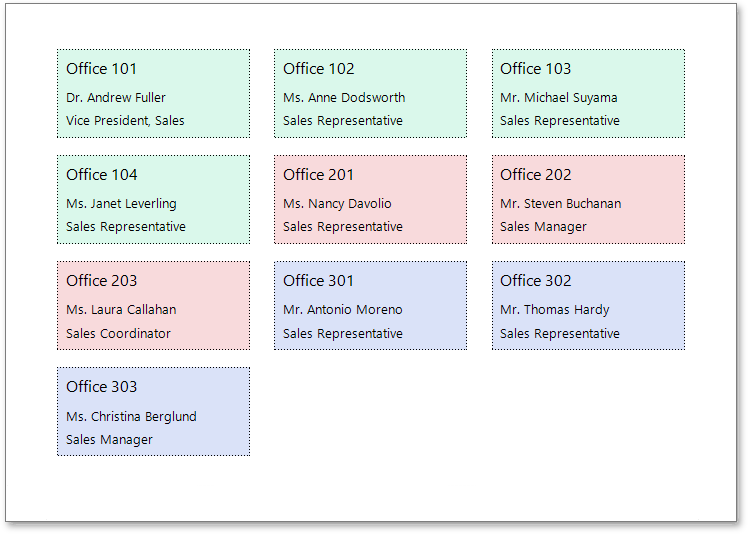Image resolution: width=748 pixels, height=534 pixels.
Task: Select the Office 103 heading
Action: pyautogui.click(x=536, y=69)
